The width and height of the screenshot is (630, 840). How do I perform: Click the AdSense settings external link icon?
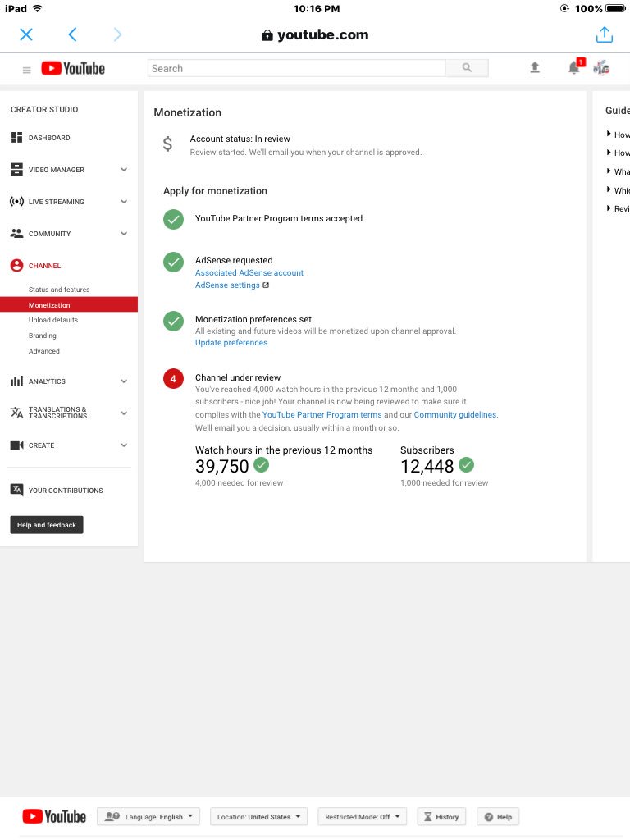point(266,285)
